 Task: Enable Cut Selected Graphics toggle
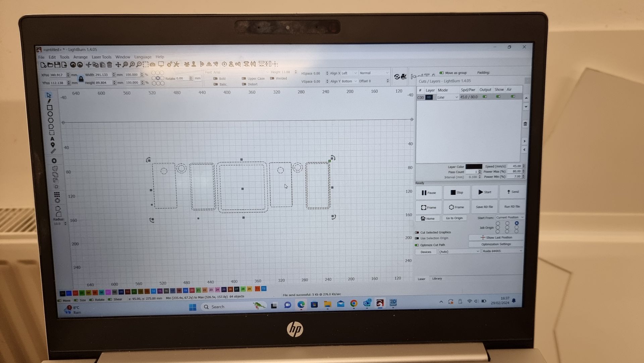pos(417,232)
